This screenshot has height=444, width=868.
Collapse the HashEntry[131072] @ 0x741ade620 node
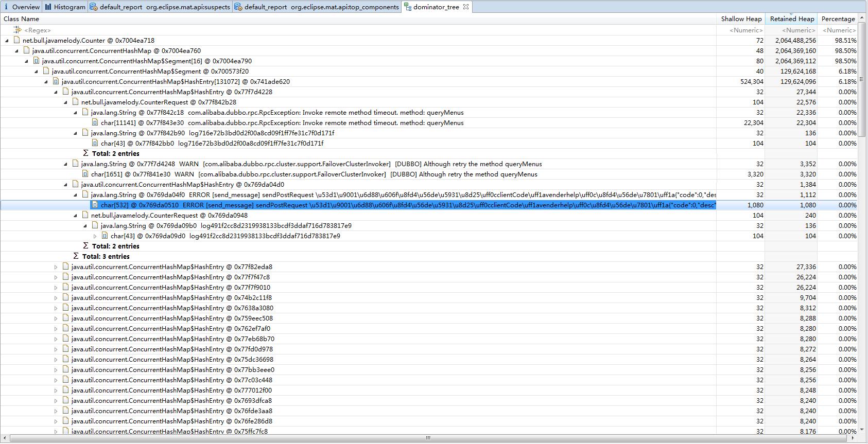46,81
